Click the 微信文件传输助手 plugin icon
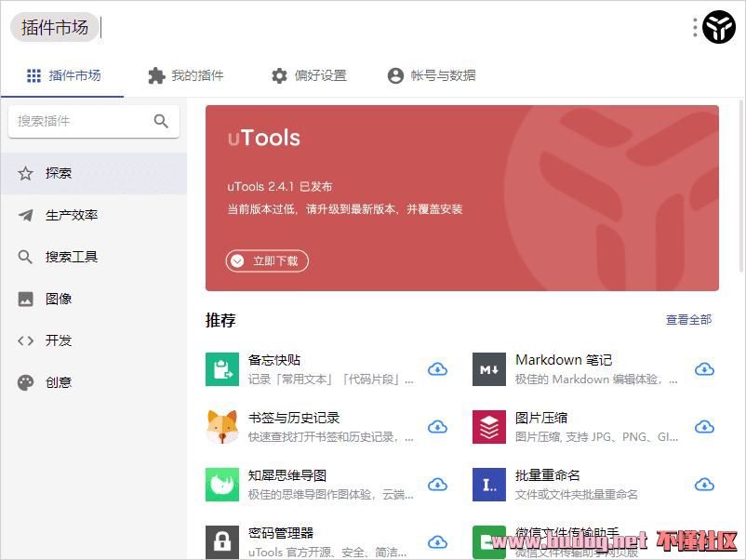 [489, 542]
